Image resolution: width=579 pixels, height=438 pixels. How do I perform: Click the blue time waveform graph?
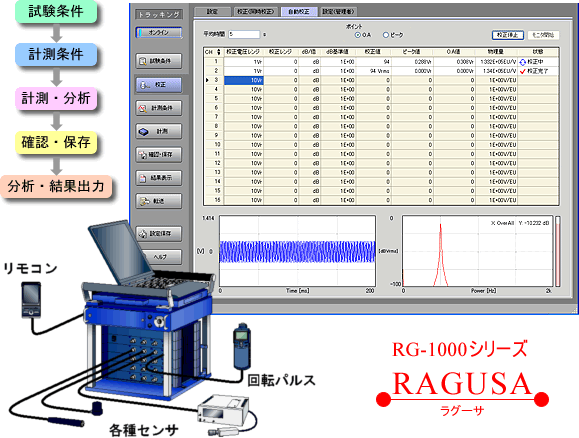pyautogui.click(x=297, y=251)
